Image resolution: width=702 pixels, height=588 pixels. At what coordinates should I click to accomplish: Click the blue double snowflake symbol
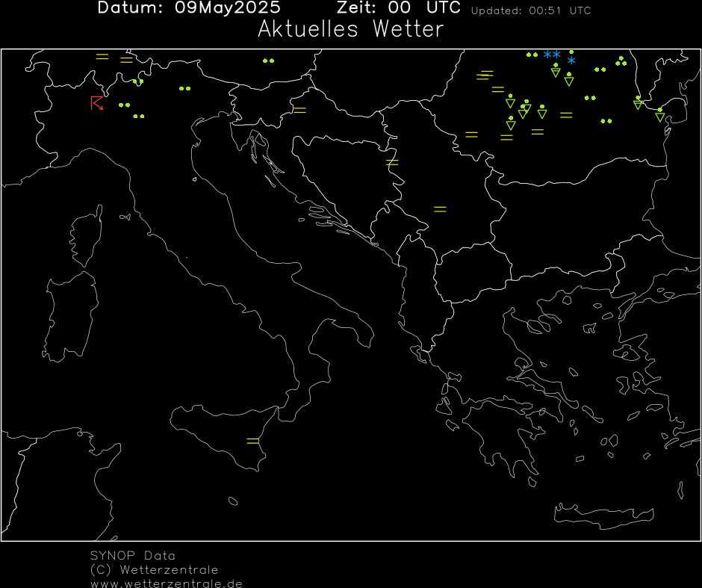pos(552,55)
